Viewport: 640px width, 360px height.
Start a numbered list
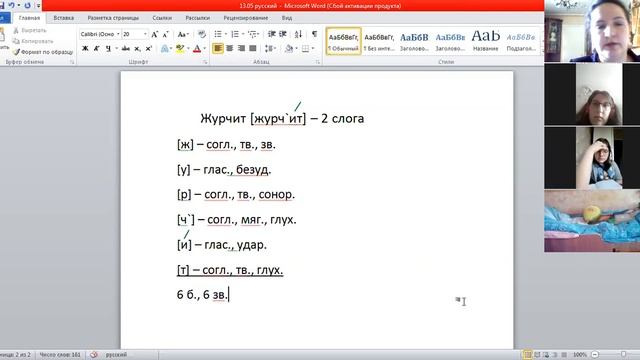pyautogui.click(x=235, y=34)
